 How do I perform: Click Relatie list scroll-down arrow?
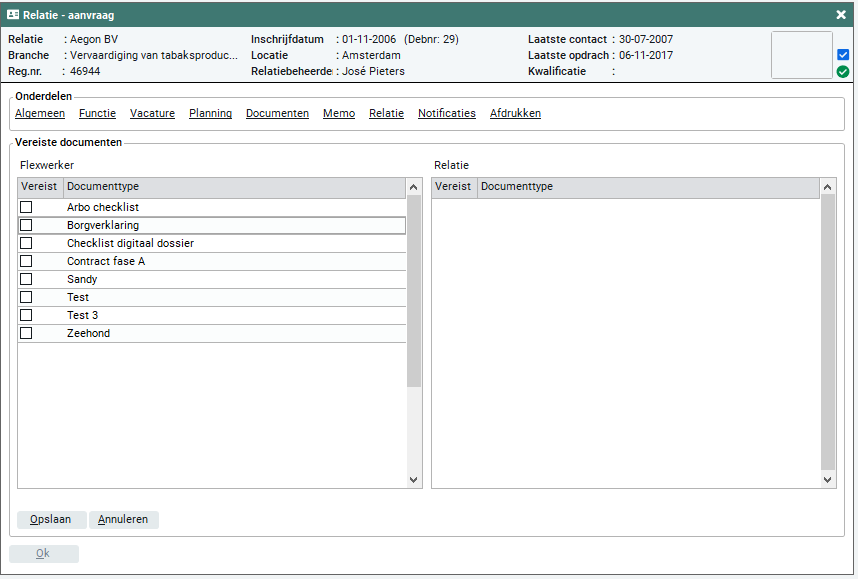click(827, 480)
